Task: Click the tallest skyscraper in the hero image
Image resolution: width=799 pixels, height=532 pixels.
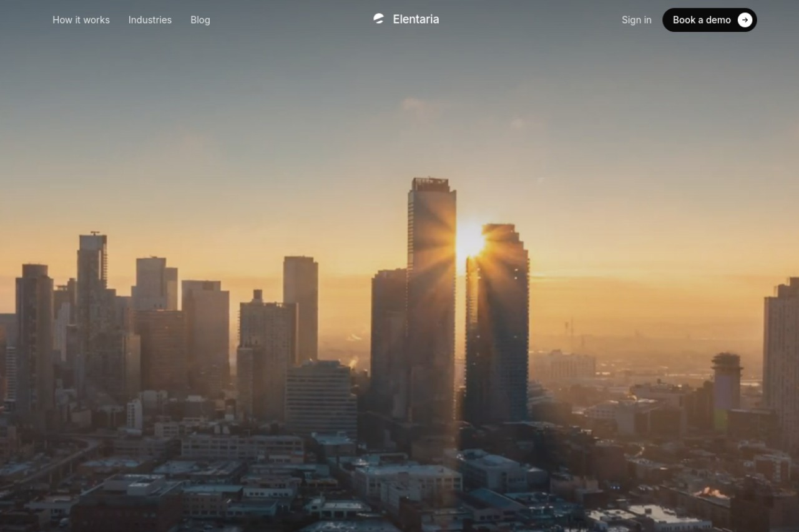Action: 431,299
